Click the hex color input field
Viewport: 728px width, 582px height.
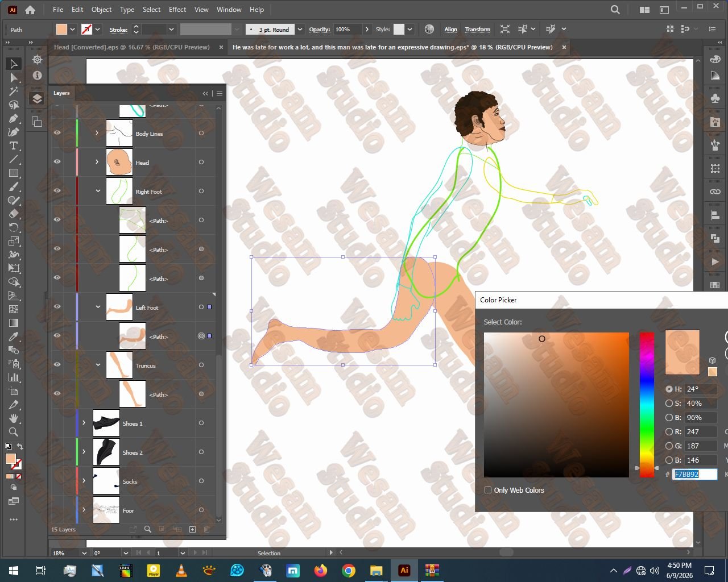(694, 474)
